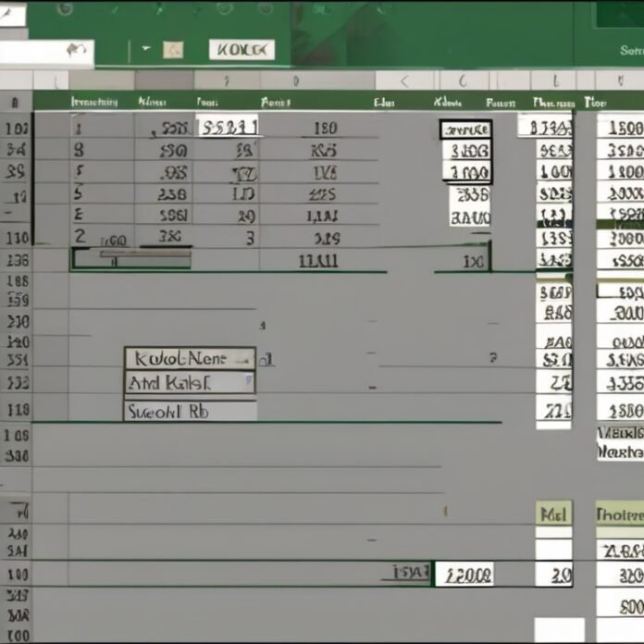
Task: Click the tan square icon in the toolbar
Action: point(173,50)
